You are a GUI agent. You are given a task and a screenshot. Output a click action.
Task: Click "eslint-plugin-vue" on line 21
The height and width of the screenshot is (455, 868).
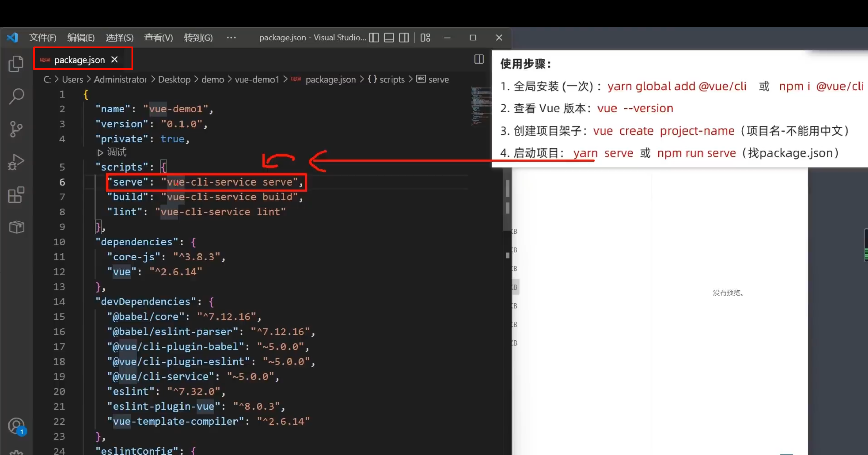point(164,406)
